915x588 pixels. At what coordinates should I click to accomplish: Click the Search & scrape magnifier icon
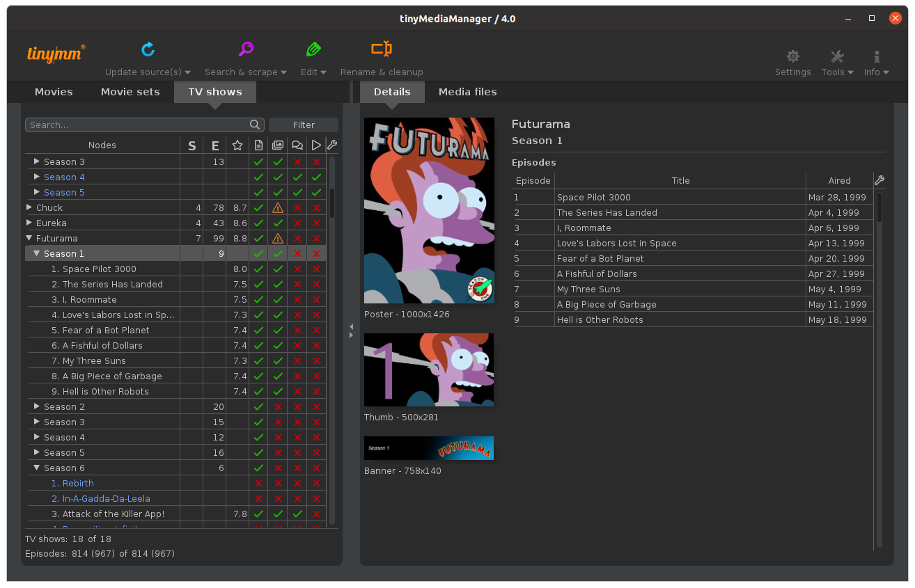pyautogui.click(x=246, y=49)
